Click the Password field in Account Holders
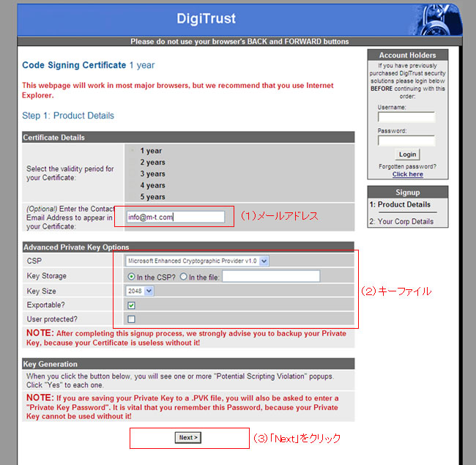Viewport: 476px width, 465px height. 406,141
